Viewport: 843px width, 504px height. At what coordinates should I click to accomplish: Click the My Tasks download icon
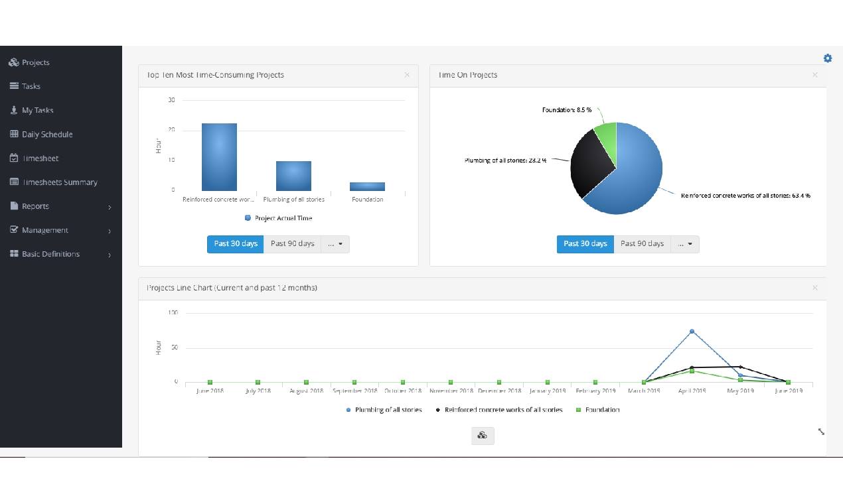point(14,110)
